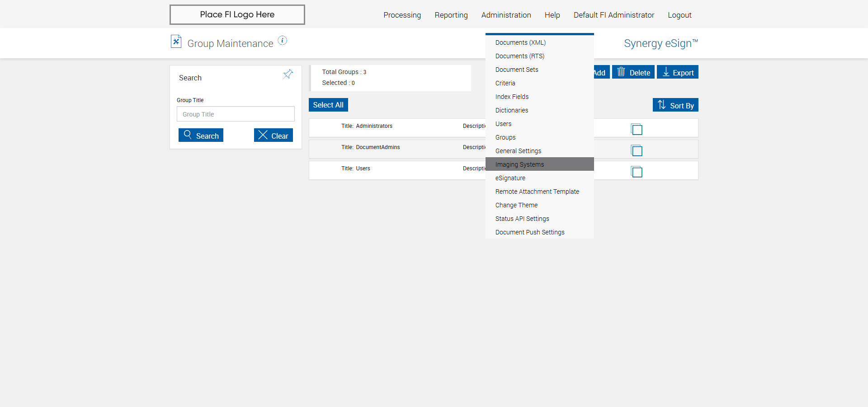The image size is (868, 407).
Task: Click the Group Maintenance info icon
Action: (x=282, y=41)
